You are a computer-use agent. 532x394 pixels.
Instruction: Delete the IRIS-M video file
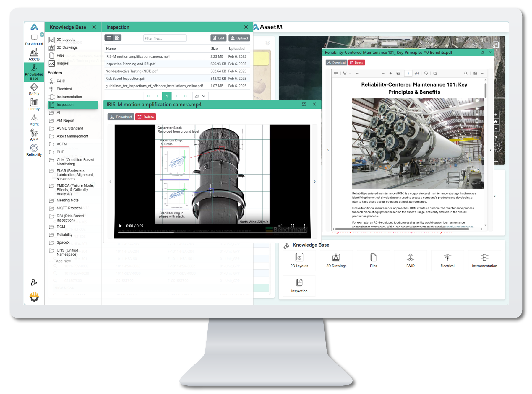(146, 117)
